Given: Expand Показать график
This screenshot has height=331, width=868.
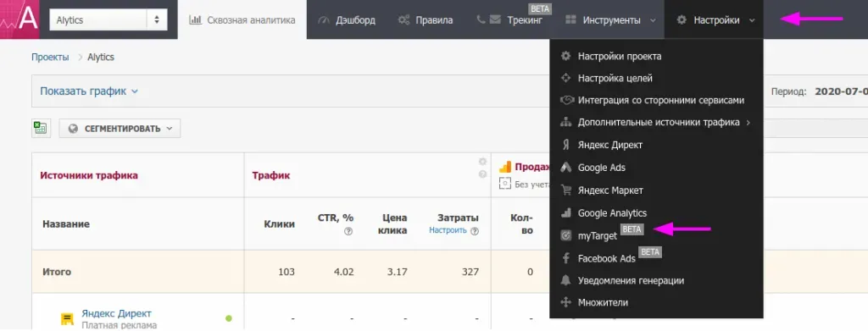Looking at the screenshot, I should [x=88, y=91].
